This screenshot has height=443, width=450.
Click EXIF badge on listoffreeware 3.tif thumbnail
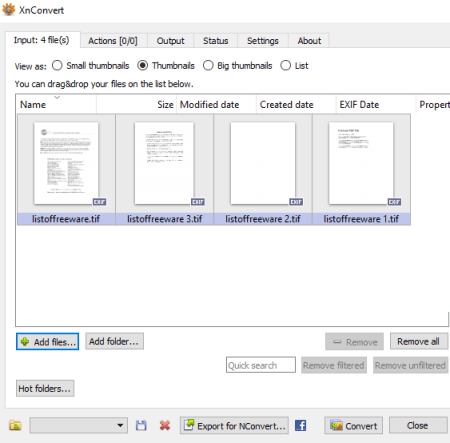(198, 202)
